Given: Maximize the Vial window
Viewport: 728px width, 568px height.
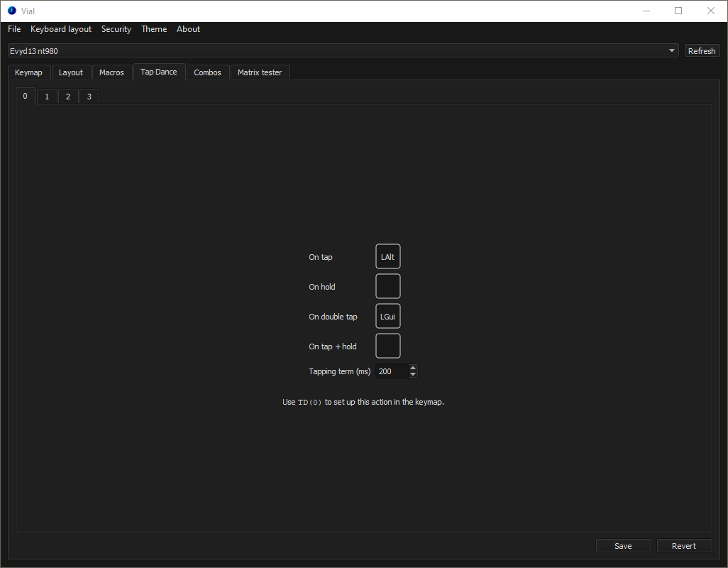Looking at the screenshot, I should point(678,11).
